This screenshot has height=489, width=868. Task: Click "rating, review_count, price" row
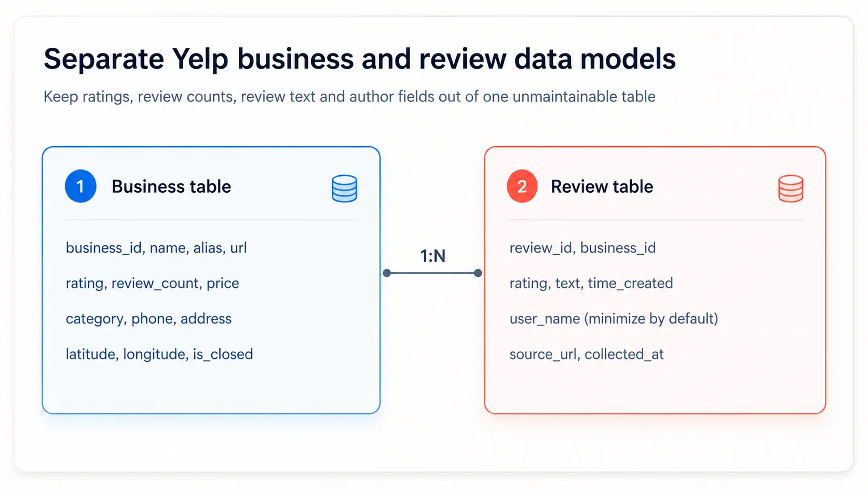pyautogui.click(x=153, y=283)
